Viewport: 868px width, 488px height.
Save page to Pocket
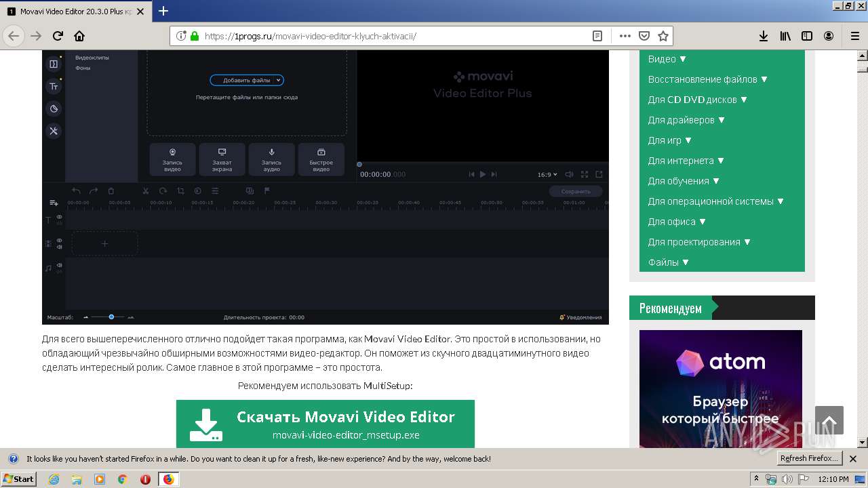644,36
